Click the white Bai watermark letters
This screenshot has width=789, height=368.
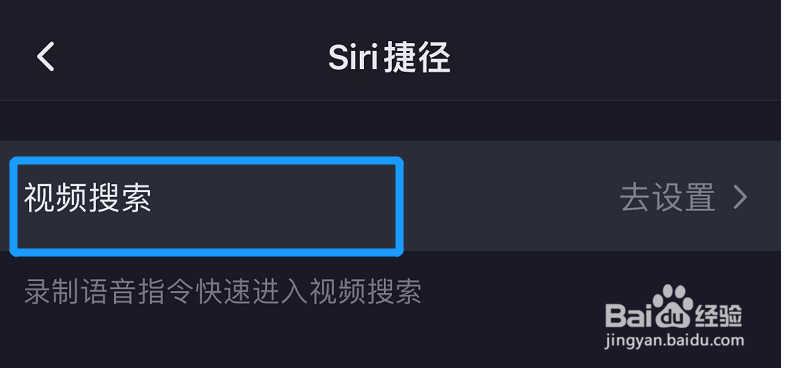[629, 315]
